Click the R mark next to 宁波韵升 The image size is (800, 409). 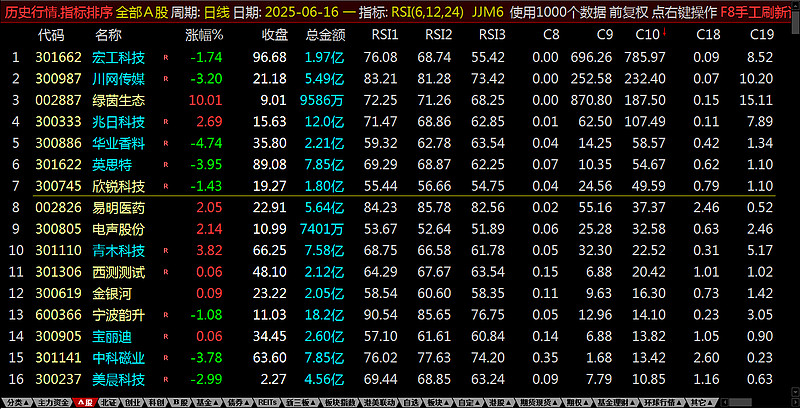[165, 316]
